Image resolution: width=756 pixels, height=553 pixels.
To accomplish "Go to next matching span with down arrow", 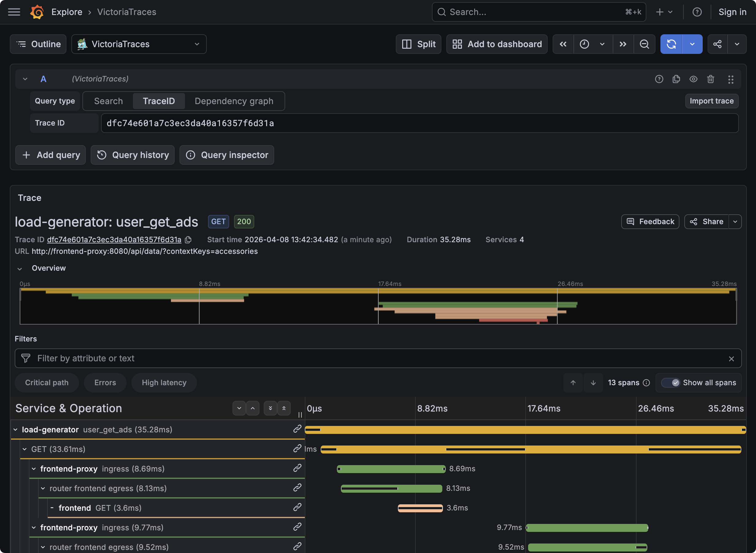I will (x=593, y=383).
